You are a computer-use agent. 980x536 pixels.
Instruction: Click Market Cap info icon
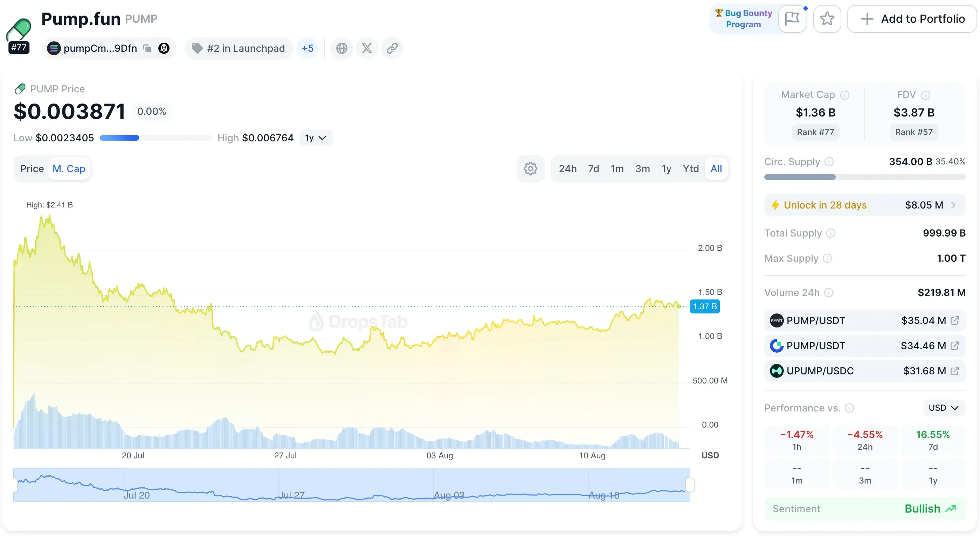pos(844,95)
